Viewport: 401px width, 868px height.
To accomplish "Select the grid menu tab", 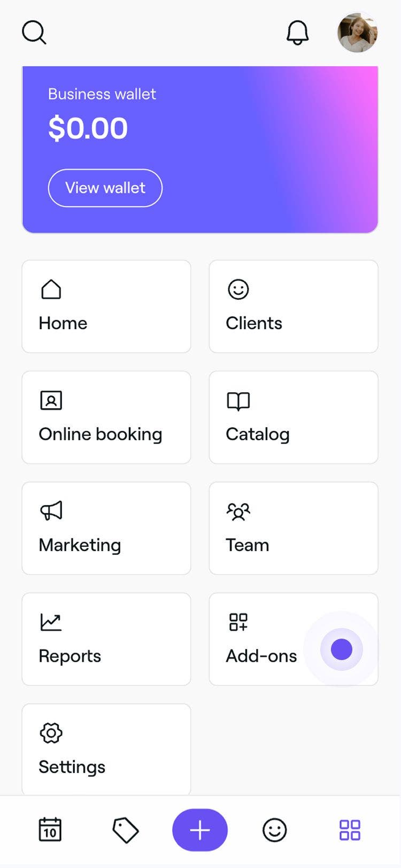I will [350, 830].
